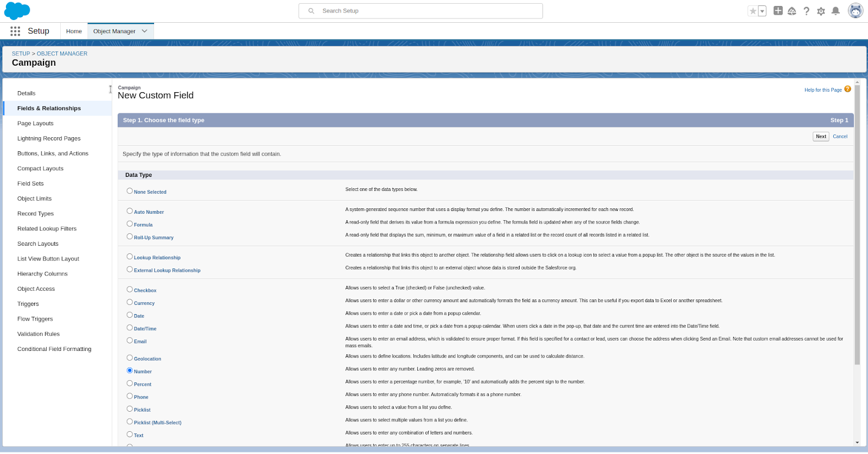
Task: Select the Email radio button
Action: (130, 341)
